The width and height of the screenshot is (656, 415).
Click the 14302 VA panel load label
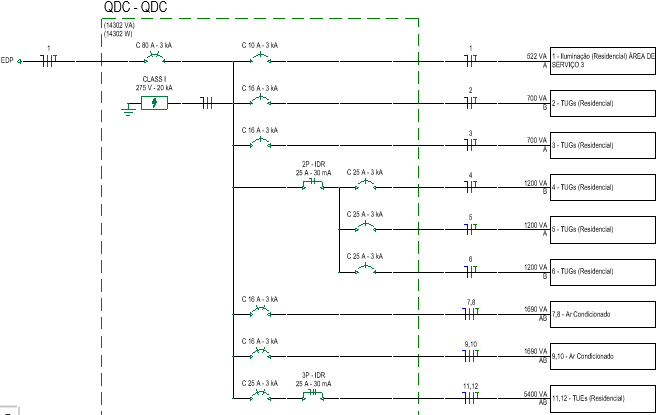coord(120,25)
